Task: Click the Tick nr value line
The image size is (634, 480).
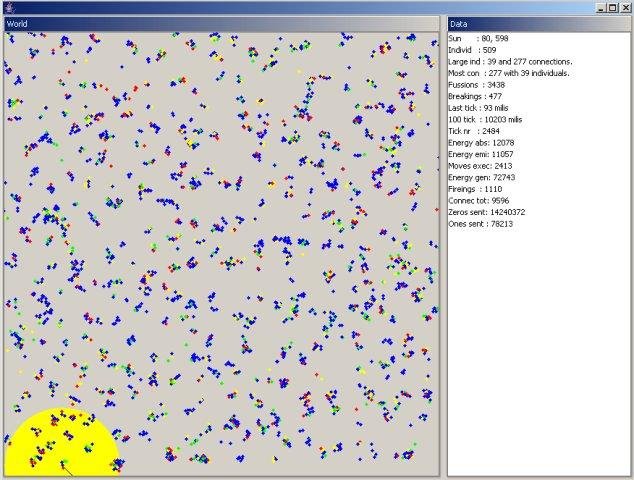Action: 474,131
